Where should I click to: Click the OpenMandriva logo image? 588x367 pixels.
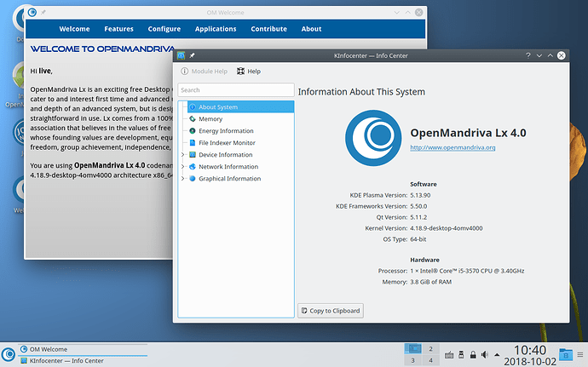coord(373,138)
